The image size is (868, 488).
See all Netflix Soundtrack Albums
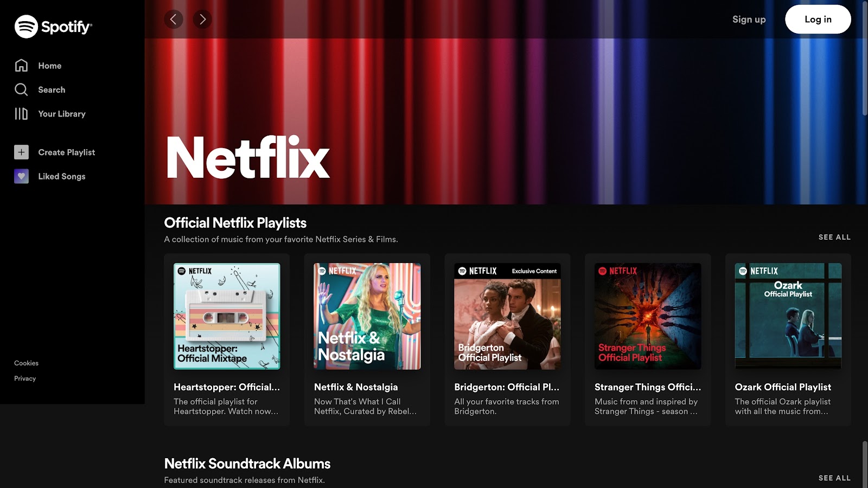834,478
